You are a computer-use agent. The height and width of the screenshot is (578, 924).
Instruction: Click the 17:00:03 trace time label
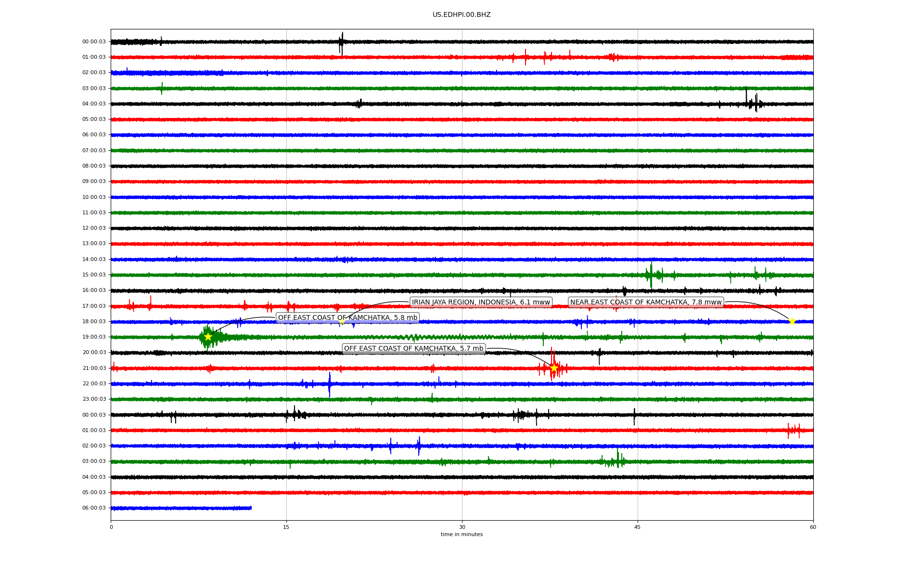pos(94,306)
